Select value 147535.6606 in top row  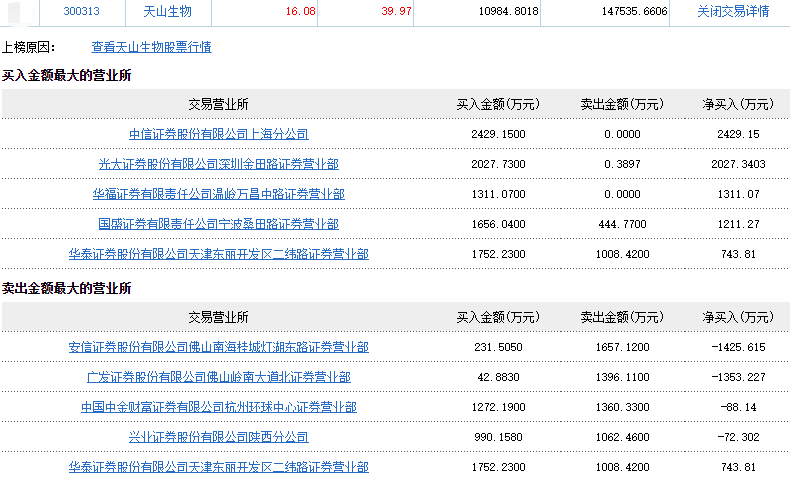click(x=634, y=11)
